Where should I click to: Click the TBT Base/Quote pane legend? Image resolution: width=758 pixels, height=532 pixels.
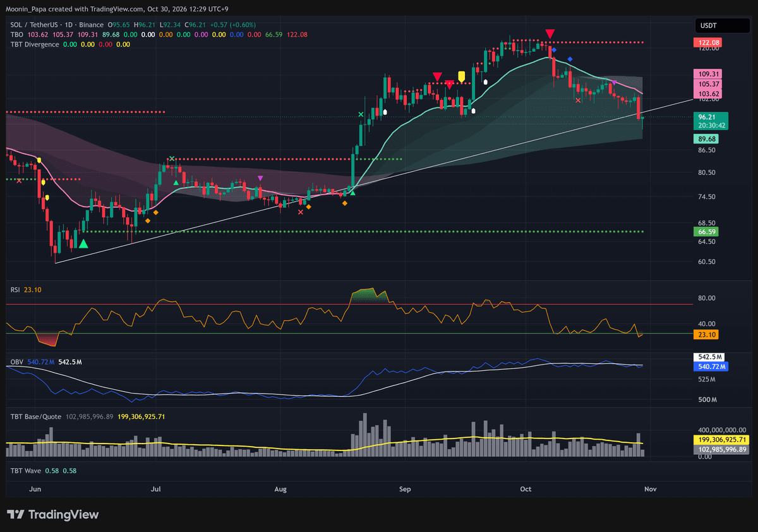coord(36,416)
